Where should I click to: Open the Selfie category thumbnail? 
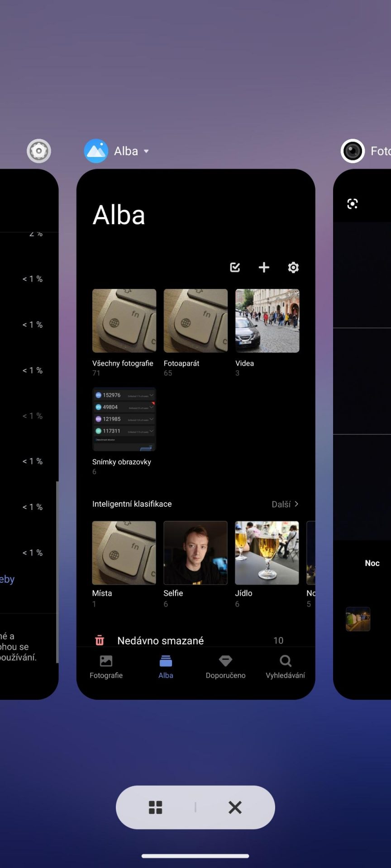click(195, 553)
